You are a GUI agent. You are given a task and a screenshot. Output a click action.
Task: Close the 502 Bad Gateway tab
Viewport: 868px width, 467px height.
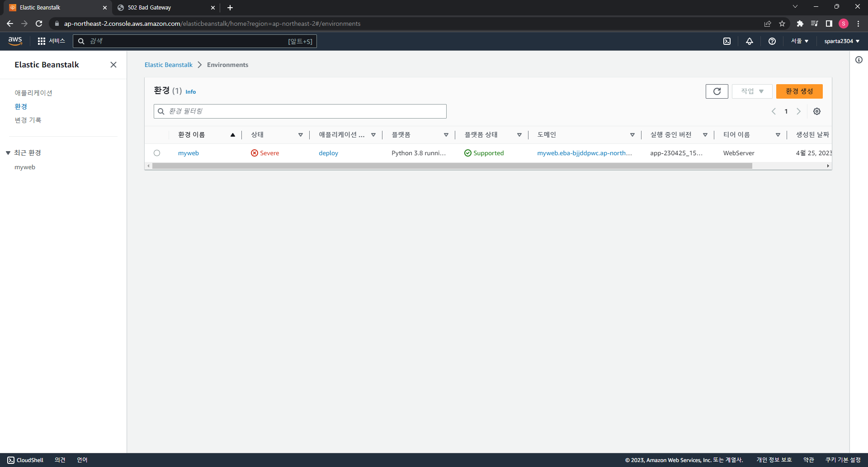[213, 8]
